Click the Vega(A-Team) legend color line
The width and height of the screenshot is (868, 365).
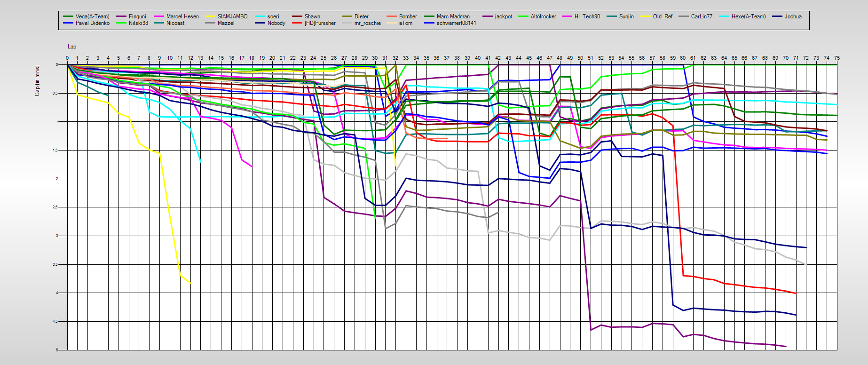[69, 16]
